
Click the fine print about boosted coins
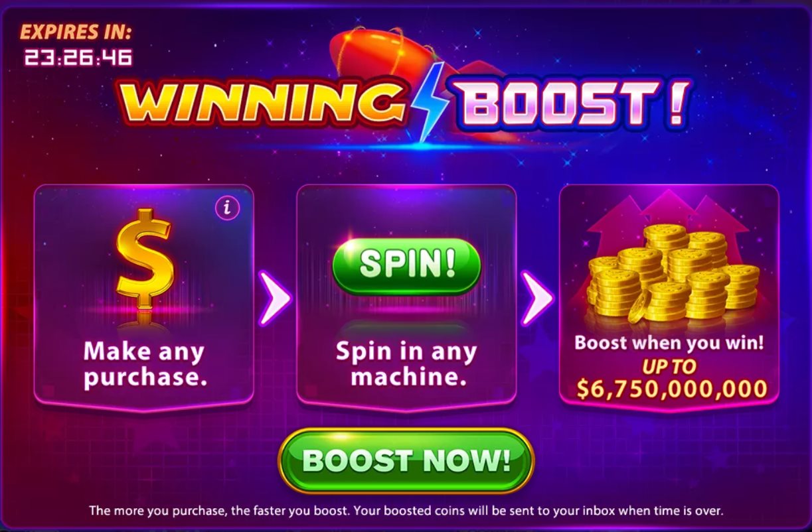click(x=406, y=511)
